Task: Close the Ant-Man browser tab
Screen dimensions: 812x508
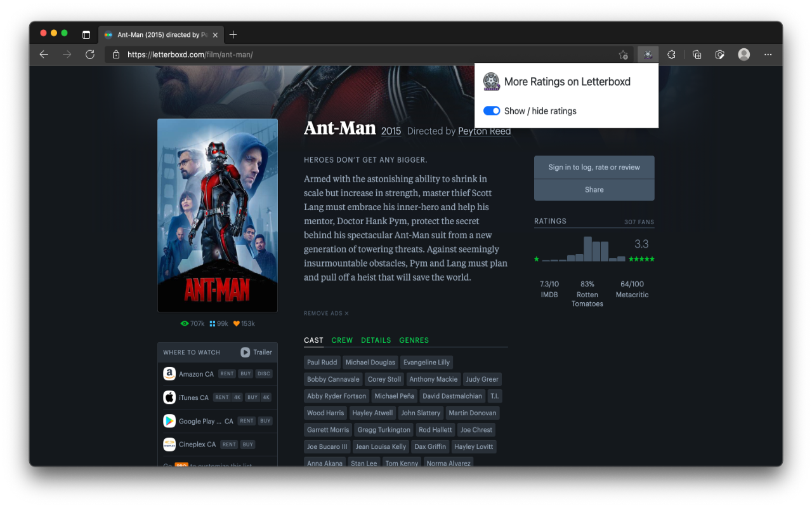Action: (x=216, y=35)
